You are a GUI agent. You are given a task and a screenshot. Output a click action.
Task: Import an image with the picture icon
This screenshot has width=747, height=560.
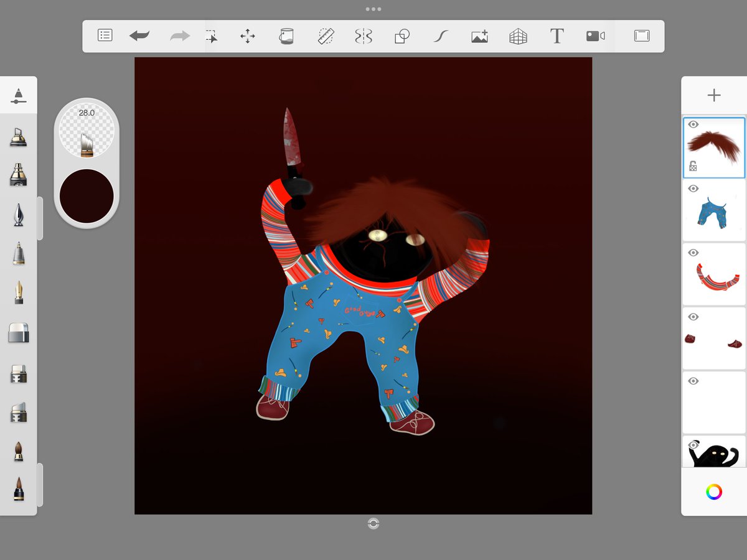[x=479, y=36]
